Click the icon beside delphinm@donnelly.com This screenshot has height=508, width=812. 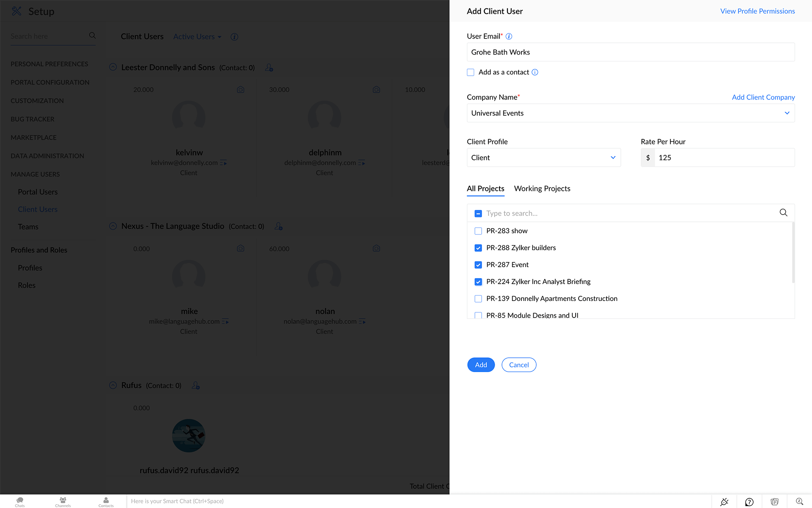[x=362, y=163]
